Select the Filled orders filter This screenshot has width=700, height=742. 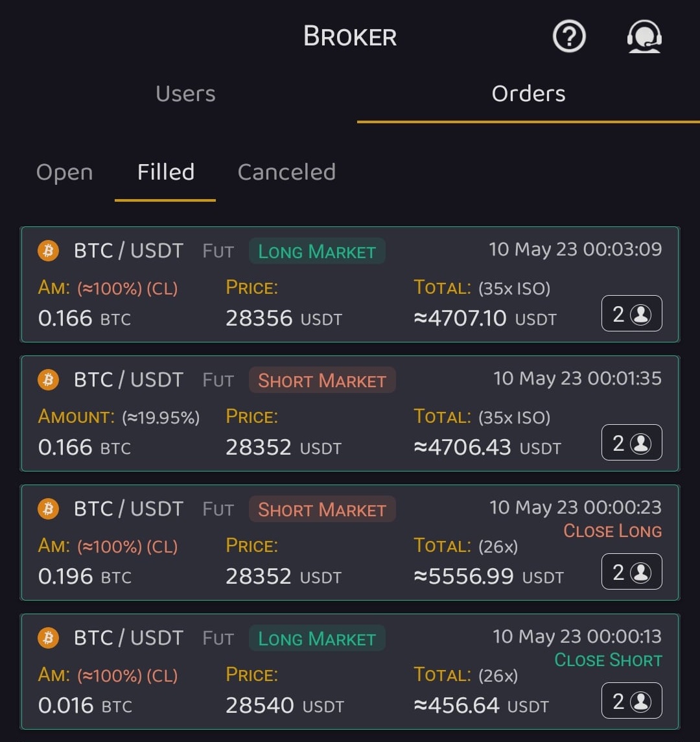click(x=166, y=173)
